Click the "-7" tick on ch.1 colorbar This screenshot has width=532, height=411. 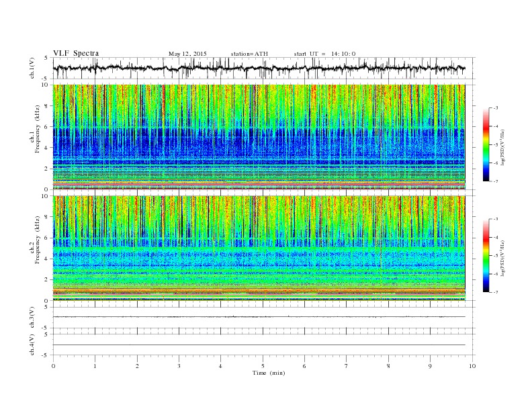[x=496, y=181]
